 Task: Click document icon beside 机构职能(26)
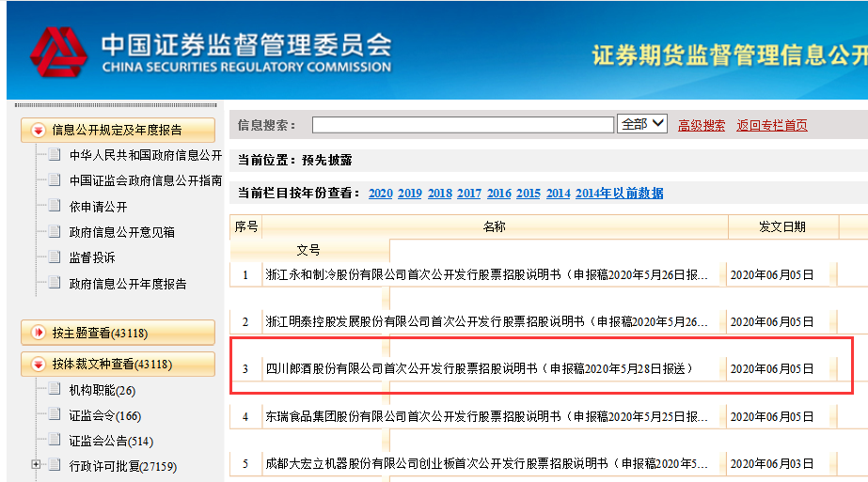[x=55, y=389]
